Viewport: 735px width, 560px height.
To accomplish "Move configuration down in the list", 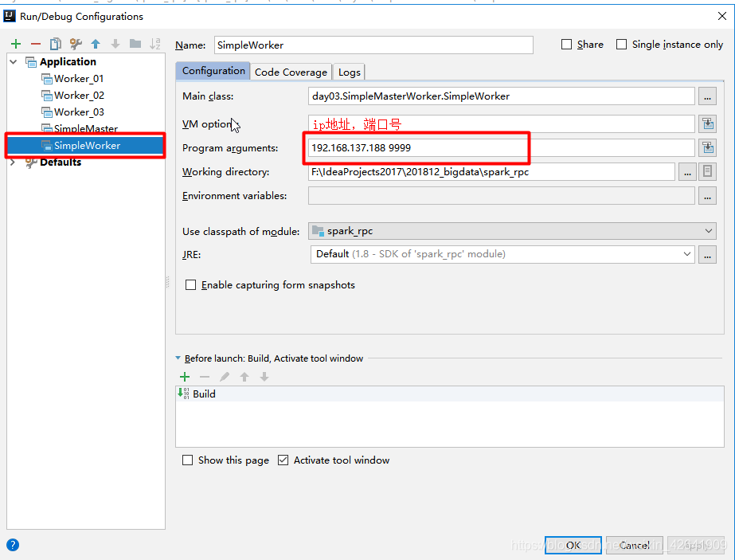I will [115, 44].
